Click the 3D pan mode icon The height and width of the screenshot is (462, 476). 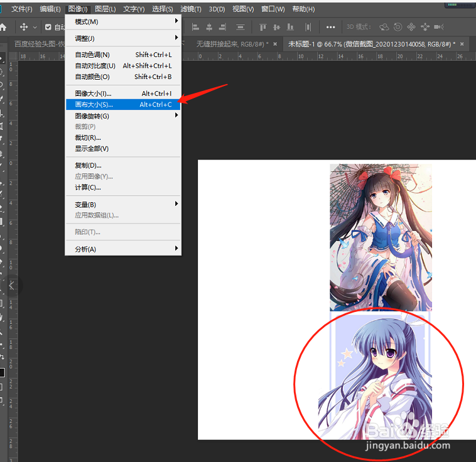(x=411, y=28)
